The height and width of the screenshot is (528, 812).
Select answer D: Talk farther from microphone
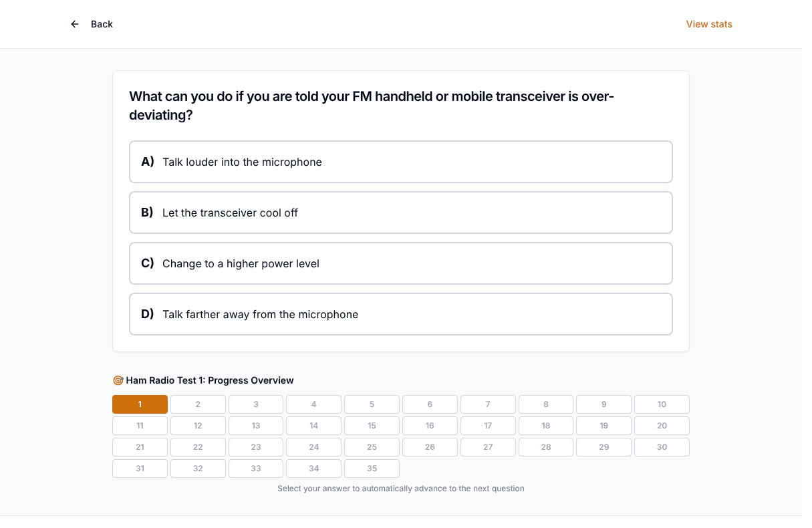(x=401, y=314)
